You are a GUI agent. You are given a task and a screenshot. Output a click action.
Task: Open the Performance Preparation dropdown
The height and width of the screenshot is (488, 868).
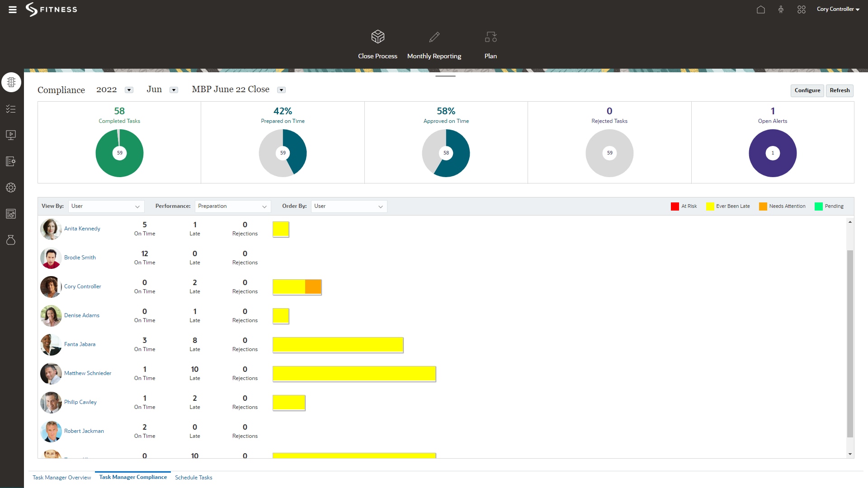232,206
